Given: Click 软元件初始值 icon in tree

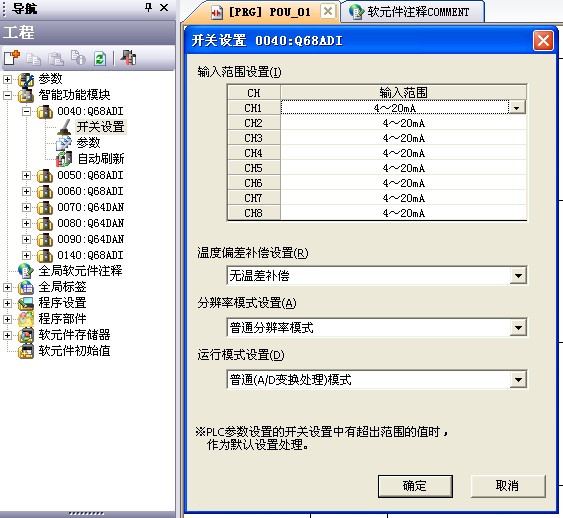Looking at the screenshot, I should click(26, 351).
